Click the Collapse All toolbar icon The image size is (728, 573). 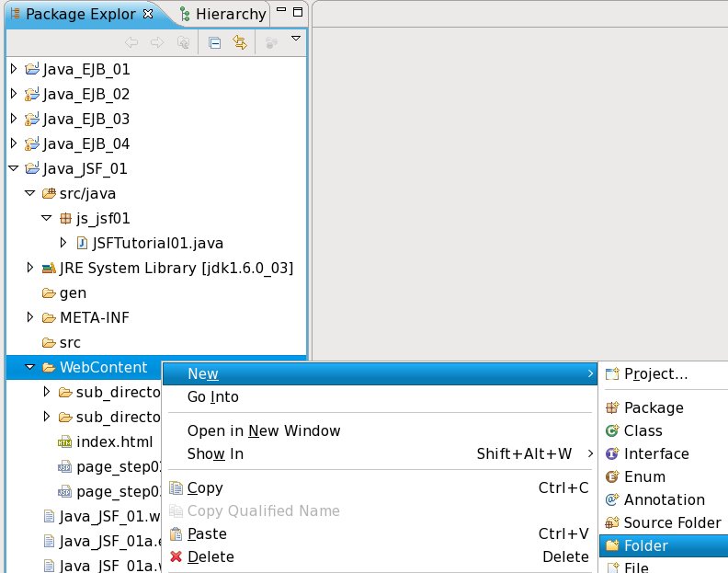click(214, 41)
